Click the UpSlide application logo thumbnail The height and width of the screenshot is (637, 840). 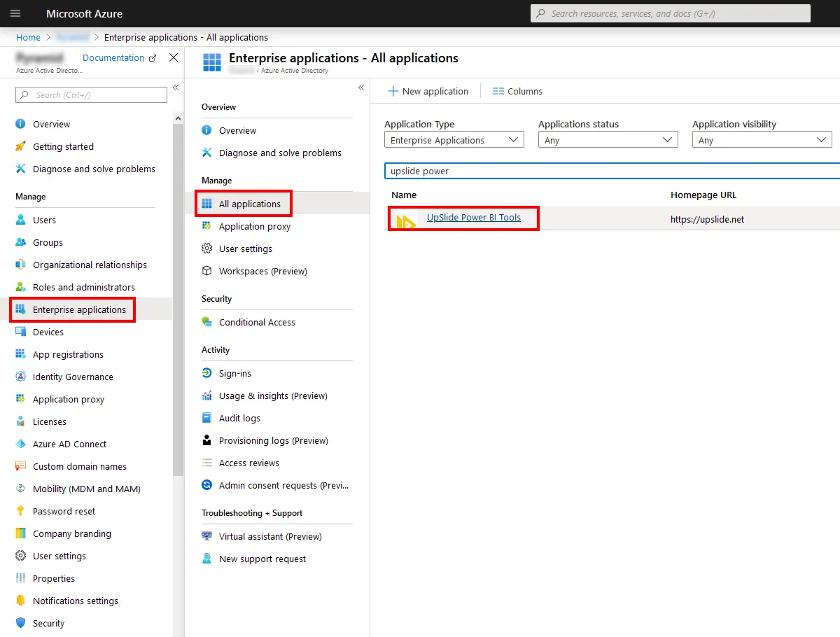point(406,220)
